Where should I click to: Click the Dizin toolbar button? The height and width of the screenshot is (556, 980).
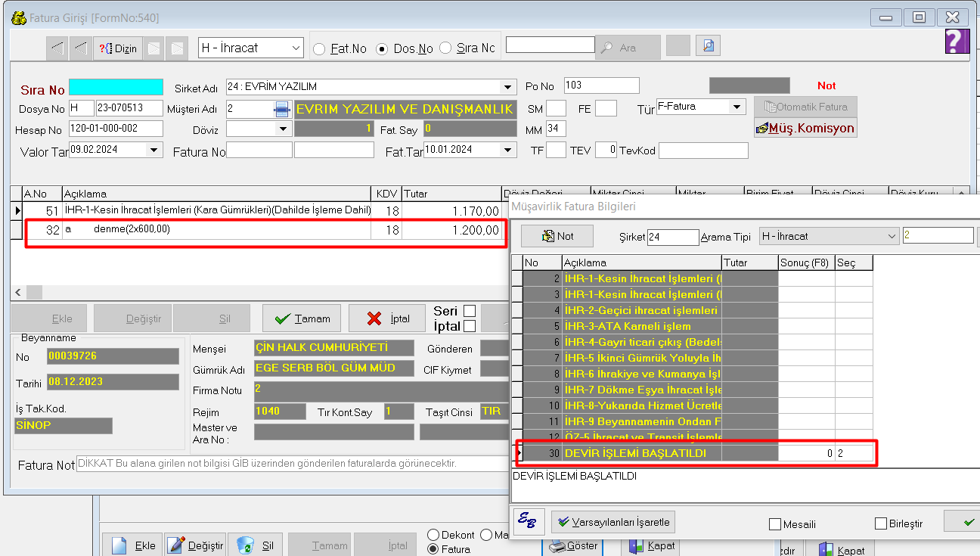[x=116, y=48]
